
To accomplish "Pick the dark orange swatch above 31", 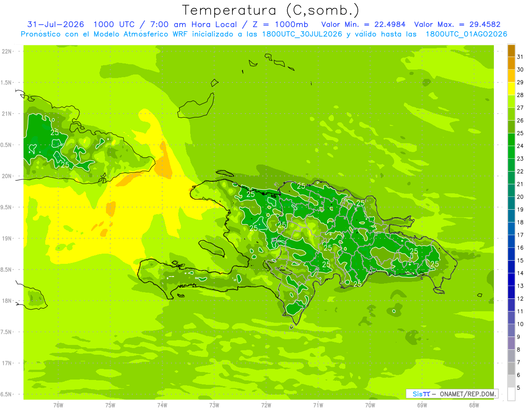I will click(x=511, y=51).
